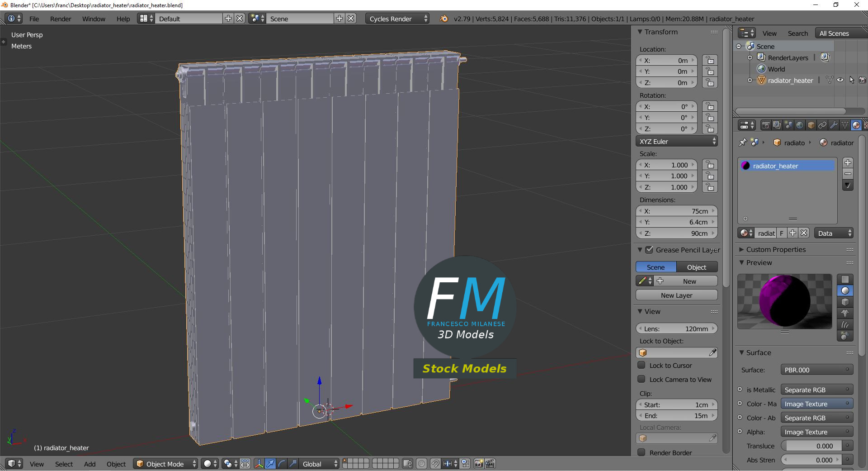868x471 pixels.
Task: Toggle lock on Scale Z
Action: (x=710, y=187)
